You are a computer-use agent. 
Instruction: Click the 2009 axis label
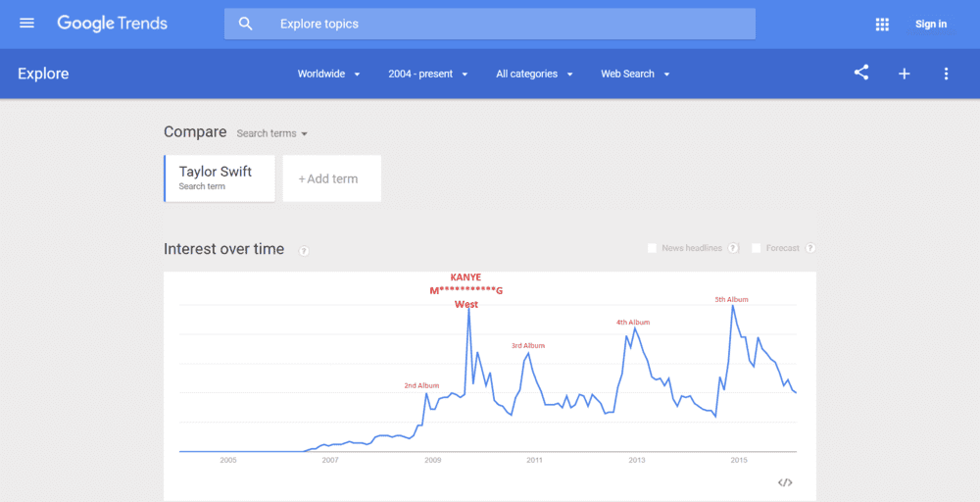click(x=432, y=460)
